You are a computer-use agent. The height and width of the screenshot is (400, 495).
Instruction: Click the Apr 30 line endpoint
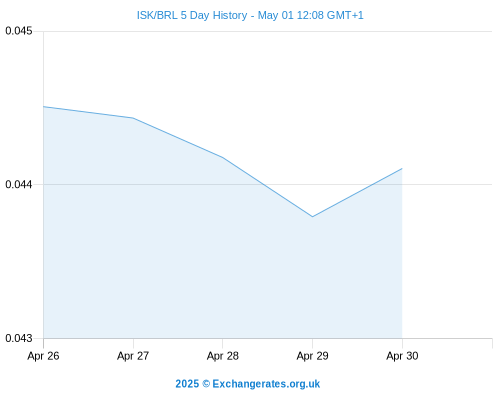(x=402, y=169)
